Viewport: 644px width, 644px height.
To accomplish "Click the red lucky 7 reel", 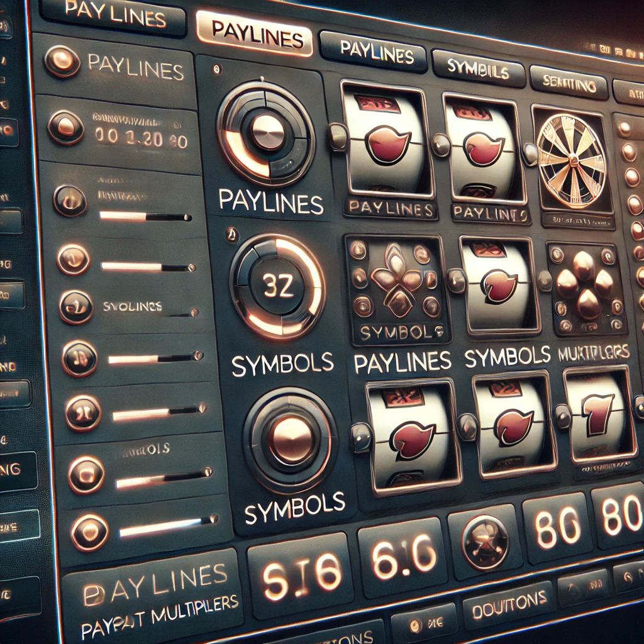I will (x=596, y=415).
